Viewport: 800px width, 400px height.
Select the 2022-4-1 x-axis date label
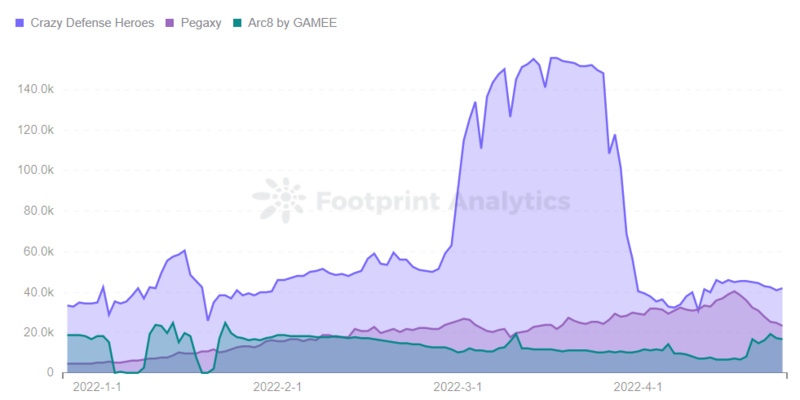tap(639, 385)
